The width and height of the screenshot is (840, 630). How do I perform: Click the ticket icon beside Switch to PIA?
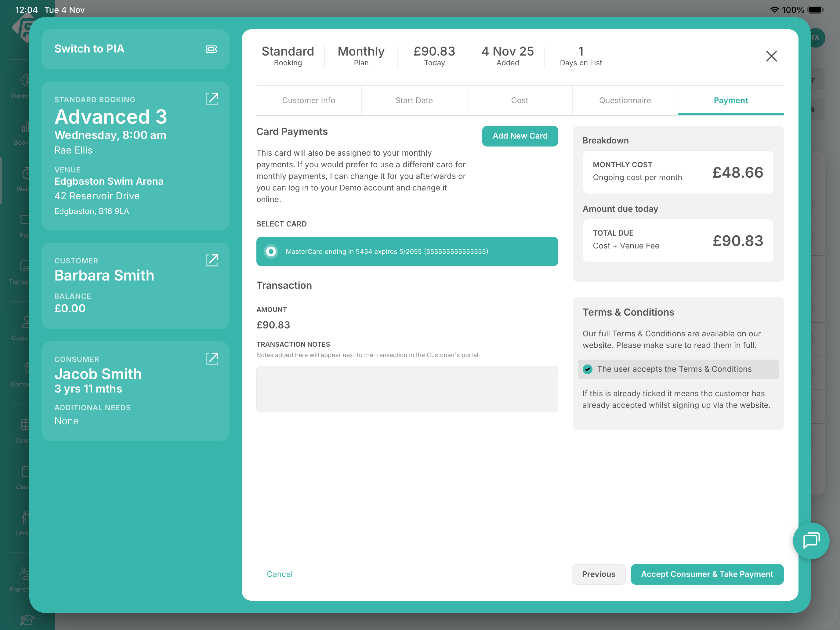click(211, 49)
